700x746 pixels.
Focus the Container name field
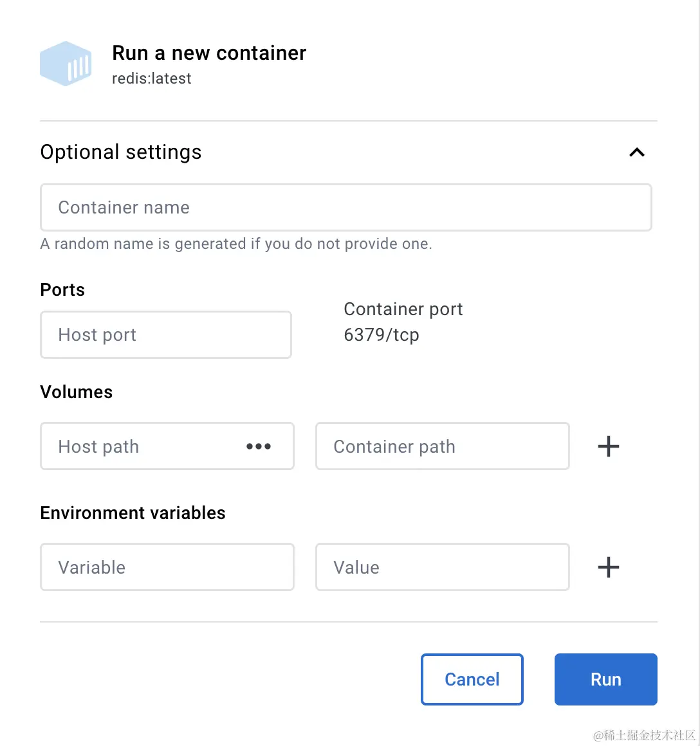345,208
